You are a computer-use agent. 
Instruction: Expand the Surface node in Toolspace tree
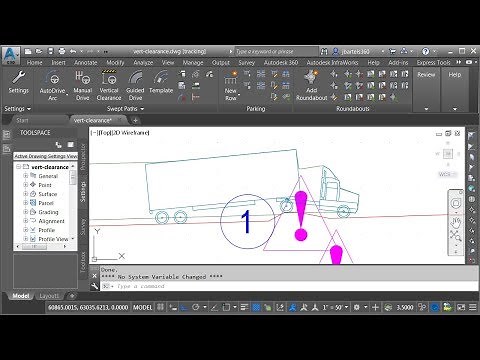click(x=26, y=194)
